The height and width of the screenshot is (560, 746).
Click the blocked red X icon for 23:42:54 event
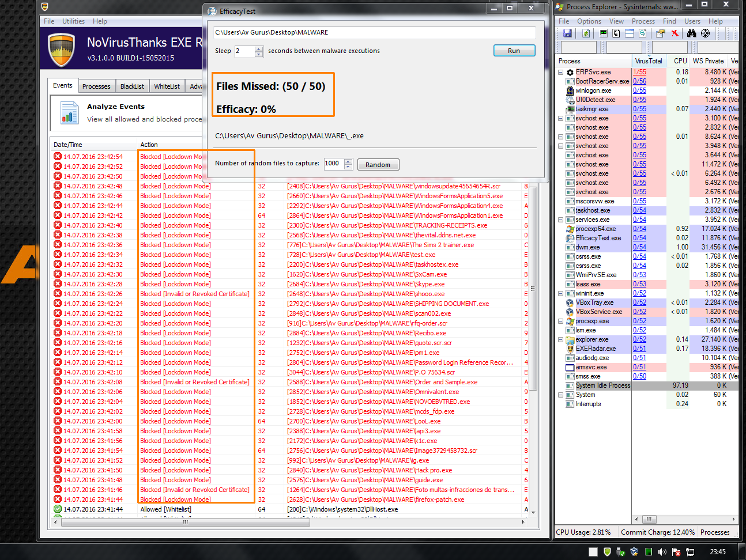tap(58, 156)
